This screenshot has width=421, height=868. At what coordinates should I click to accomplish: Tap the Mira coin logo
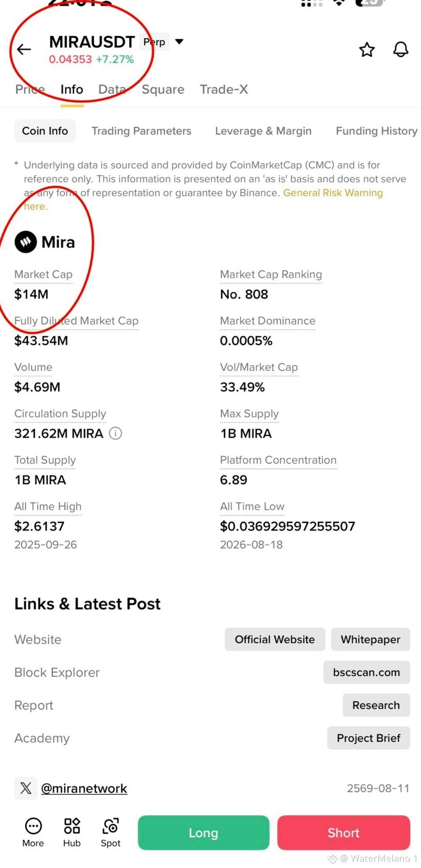pos(26,242)
